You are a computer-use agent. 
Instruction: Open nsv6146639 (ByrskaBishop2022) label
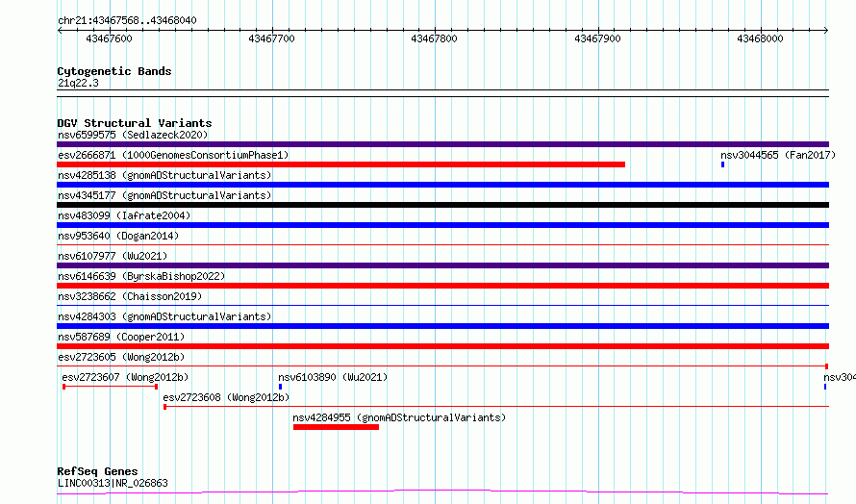141,276
